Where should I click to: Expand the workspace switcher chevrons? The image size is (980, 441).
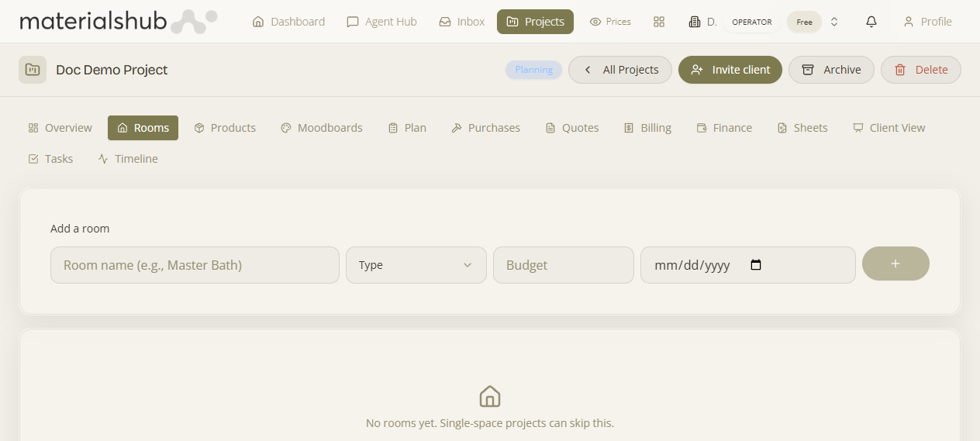[834, 22]
